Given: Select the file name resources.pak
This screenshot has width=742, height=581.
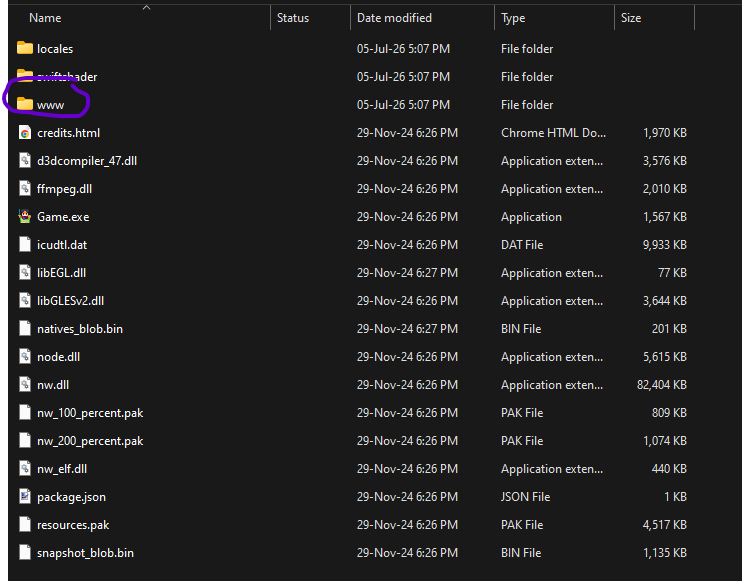Looking at the screenshot, I should [73, 525].
